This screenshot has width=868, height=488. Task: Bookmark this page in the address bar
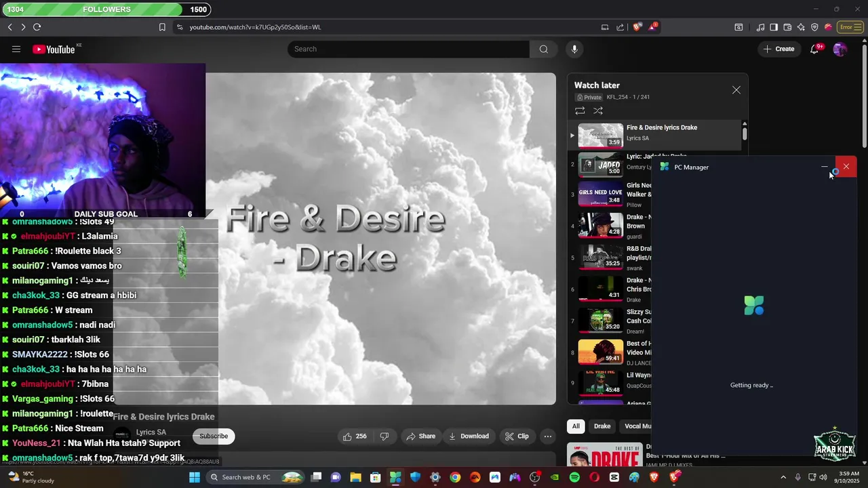[162, 27]
